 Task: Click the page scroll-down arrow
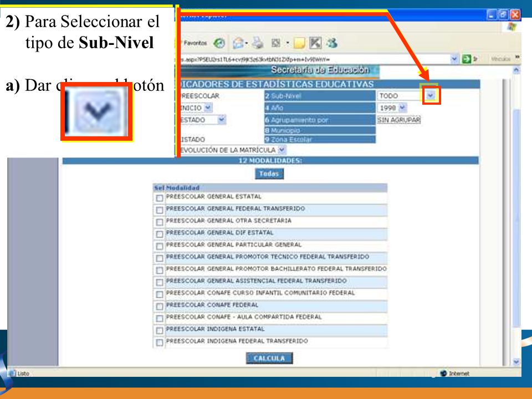(x=516, y=362)
